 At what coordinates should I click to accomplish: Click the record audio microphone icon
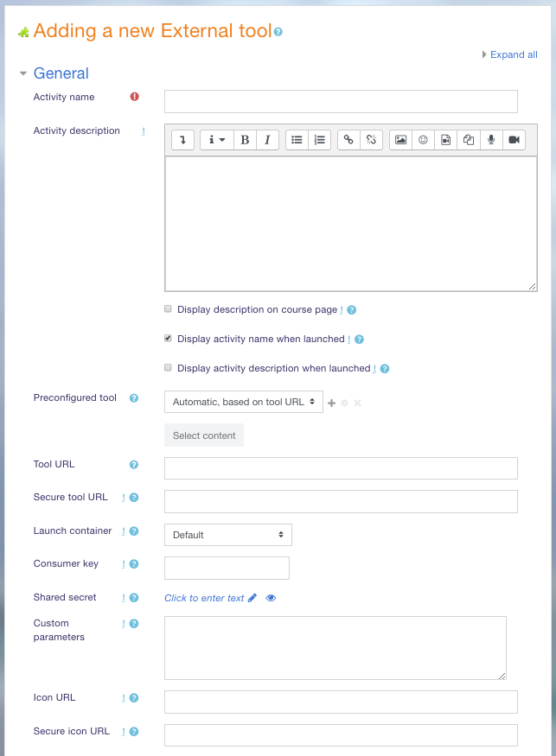coord(491,140)
